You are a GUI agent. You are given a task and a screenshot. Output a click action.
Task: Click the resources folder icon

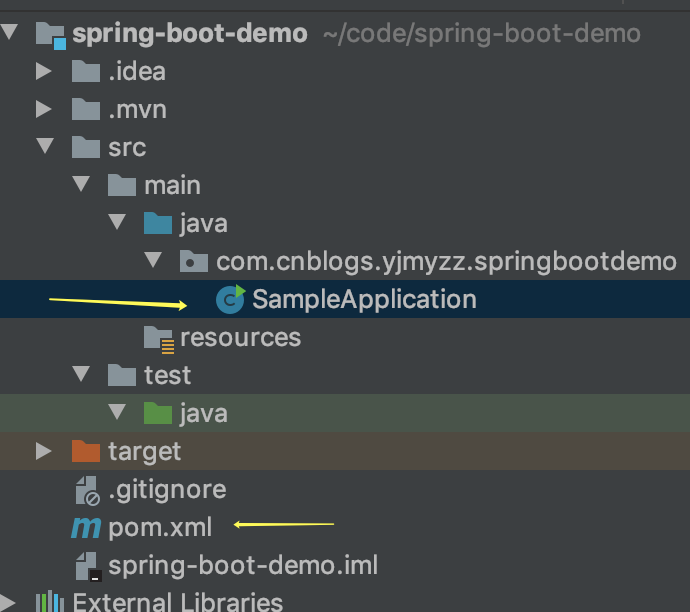tap(159, 340)
